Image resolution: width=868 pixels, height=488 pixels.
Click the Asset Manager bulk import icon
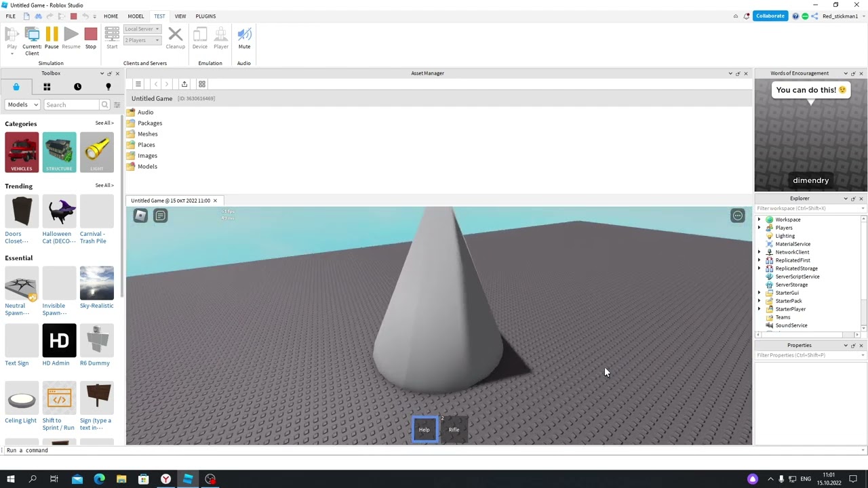(184, 84)
